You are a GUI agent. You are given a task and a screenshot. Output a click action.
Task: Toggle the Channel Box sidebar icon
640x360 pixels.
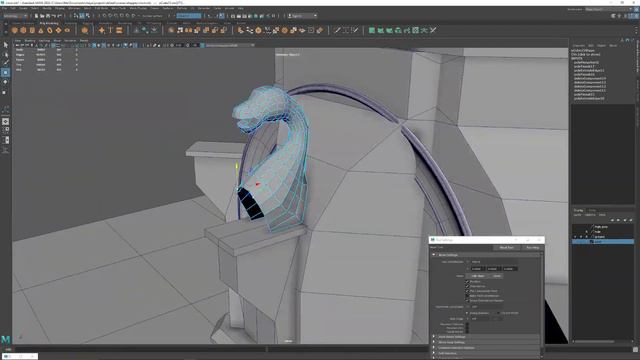tap(636, 16)
